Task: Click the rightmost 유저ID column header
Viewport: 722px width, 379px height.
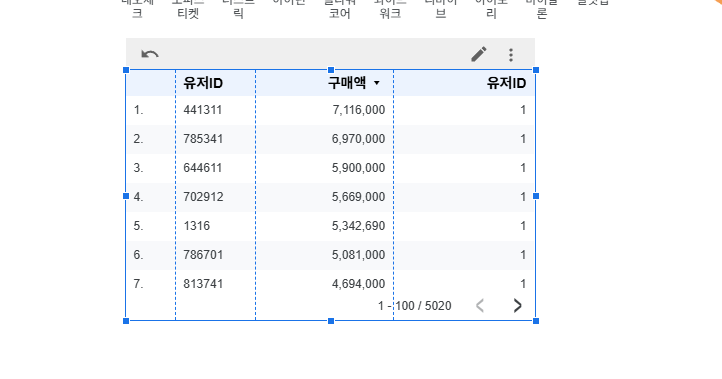Action: 506,83
